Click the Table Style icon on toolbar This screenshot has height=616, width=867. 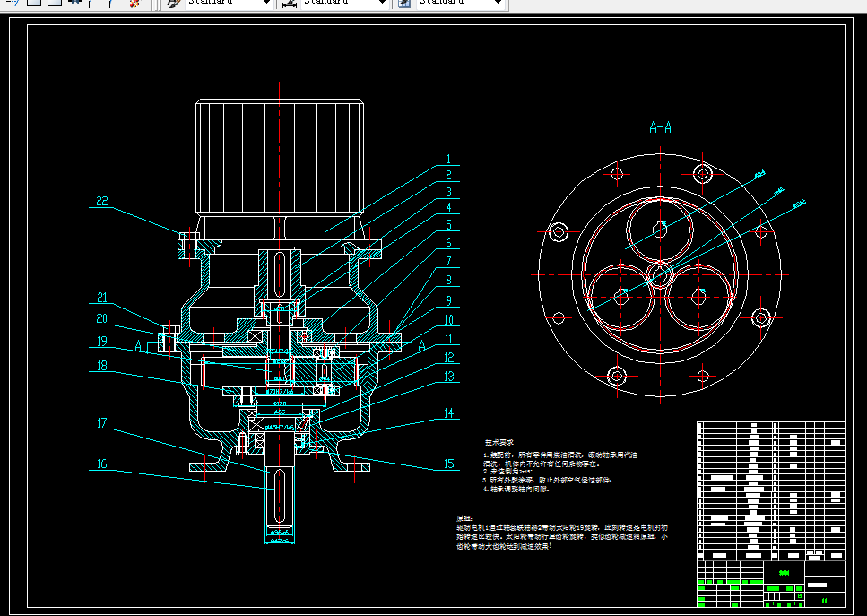point(404,4)
